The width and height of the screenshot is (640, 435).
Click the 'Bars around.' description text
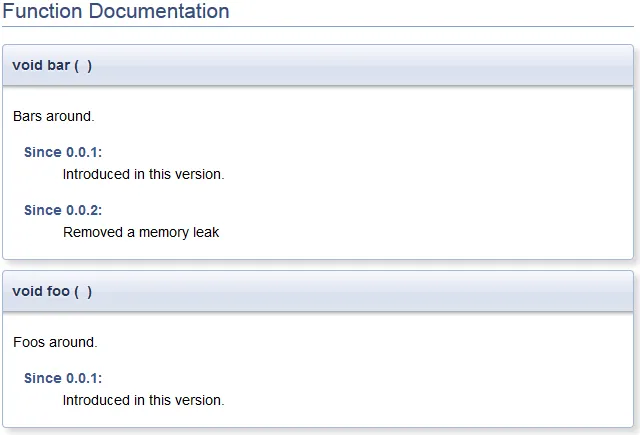click(54, 116)
